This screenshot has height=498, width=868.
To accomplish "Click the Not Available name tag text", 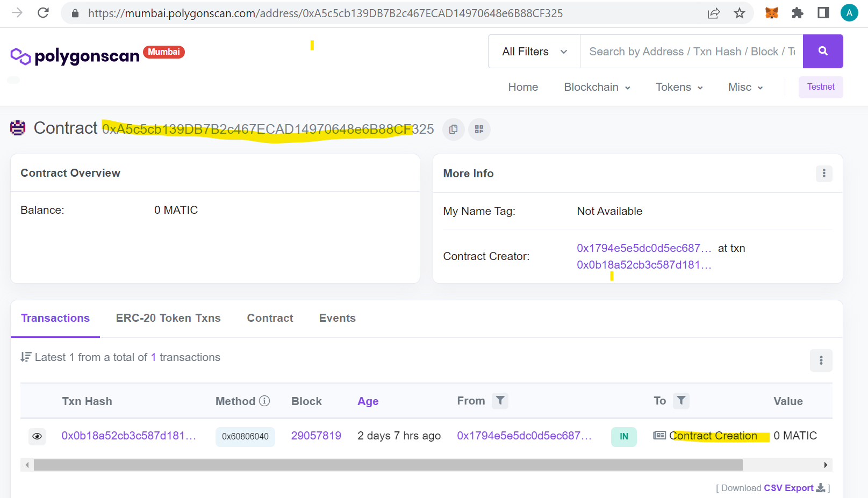I will tap(609, 211).
